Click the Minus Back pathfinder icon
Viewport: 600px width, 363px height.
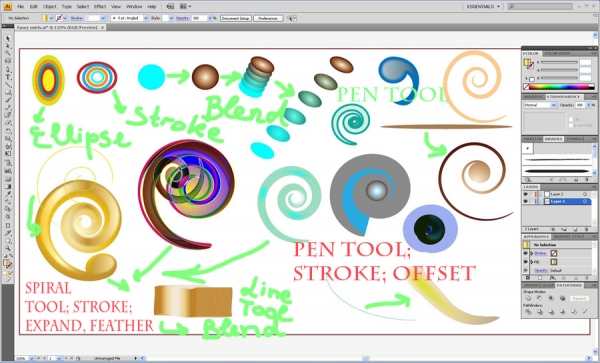pos(585,312)
